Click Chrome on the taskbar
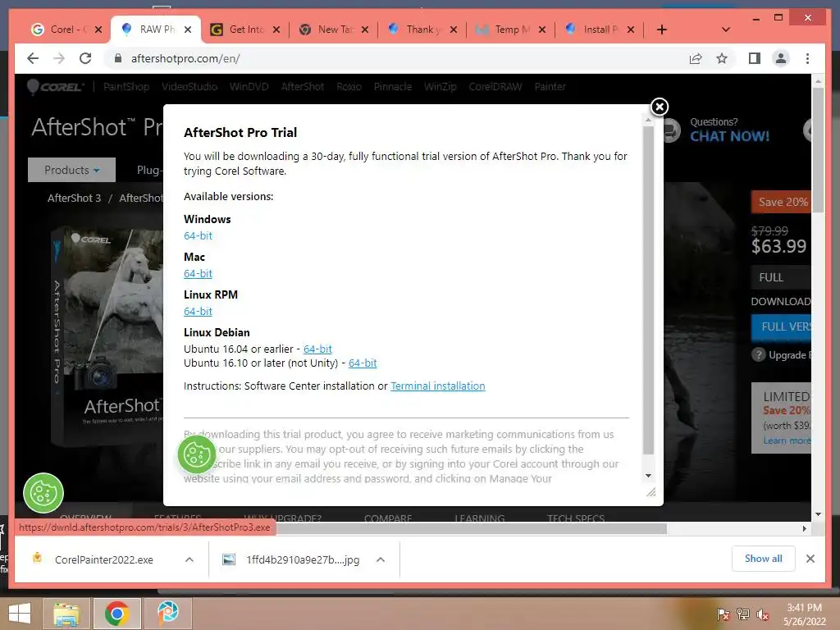 coord(116,614)
